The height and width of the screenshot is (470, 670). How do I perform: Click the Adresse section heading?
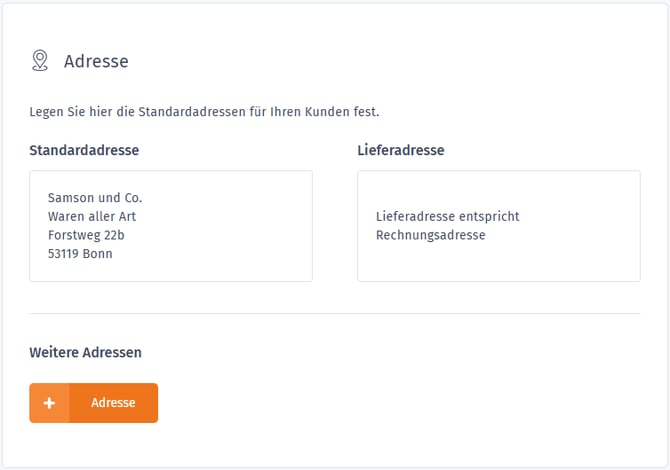point(96,61)
